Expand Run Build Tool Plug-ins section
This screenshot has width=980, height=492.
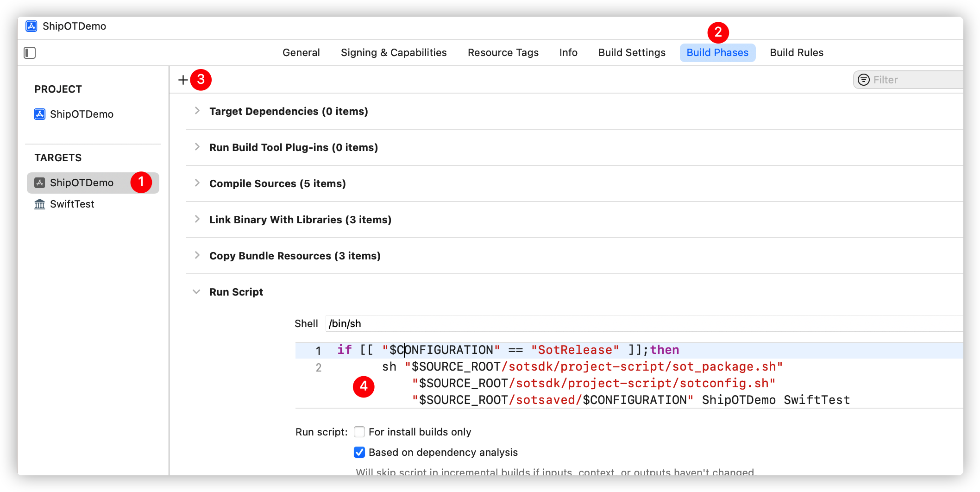pyautogui.click(x=197, y=147)
